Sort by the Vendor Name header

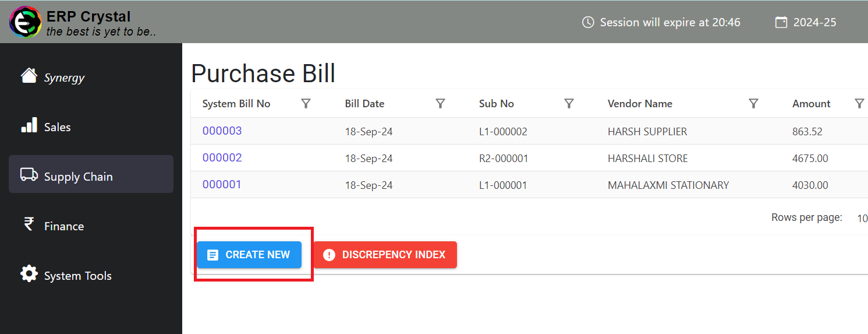[640, 104]
